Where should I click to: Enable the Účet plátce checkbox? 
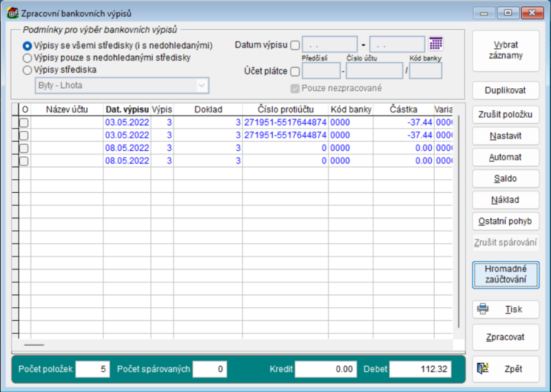coord(295,71)
